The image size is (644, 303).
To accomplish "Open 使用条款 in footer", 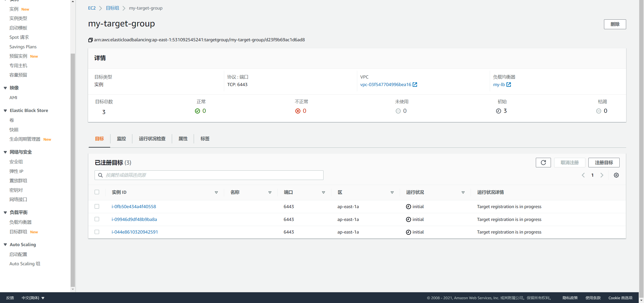I will (x=593, y=298).
